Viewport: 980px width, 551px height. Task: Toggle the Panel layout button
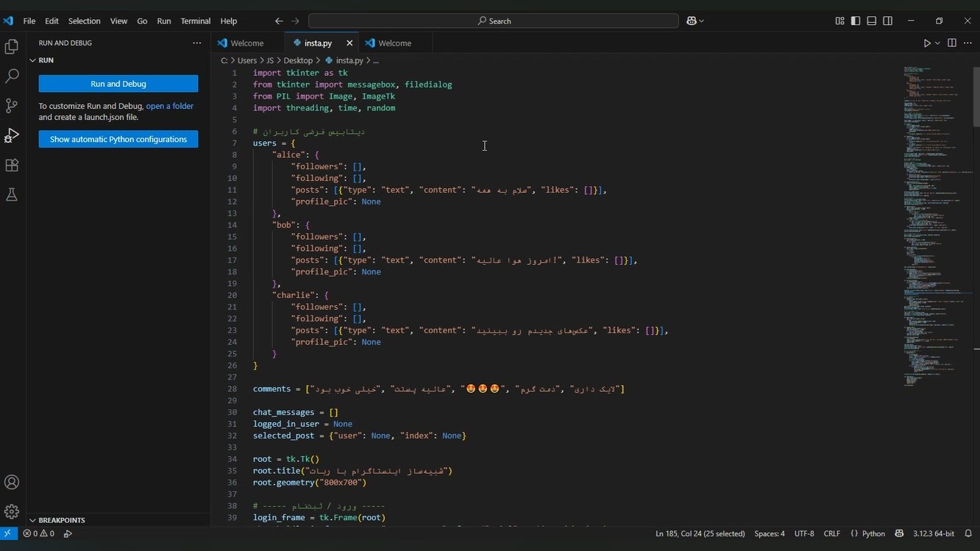point(872,21)
